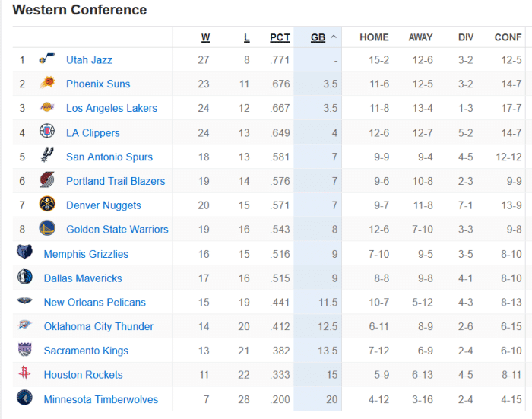Image resolution: width=532 pixels, height=419 pixels.
Task: Click the Utah Jazz team logo
Action: [x=47, y=59]
